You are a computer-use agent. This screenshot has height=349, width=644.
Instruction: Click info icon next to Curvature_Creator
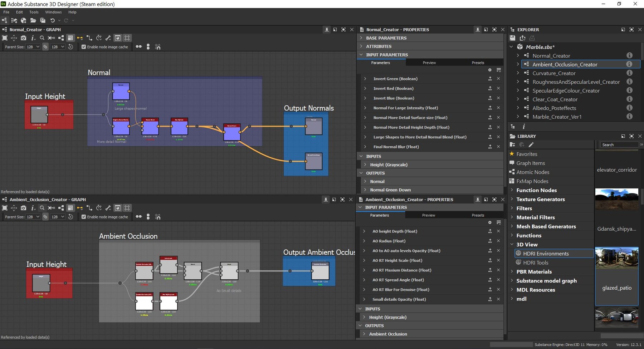629,73
